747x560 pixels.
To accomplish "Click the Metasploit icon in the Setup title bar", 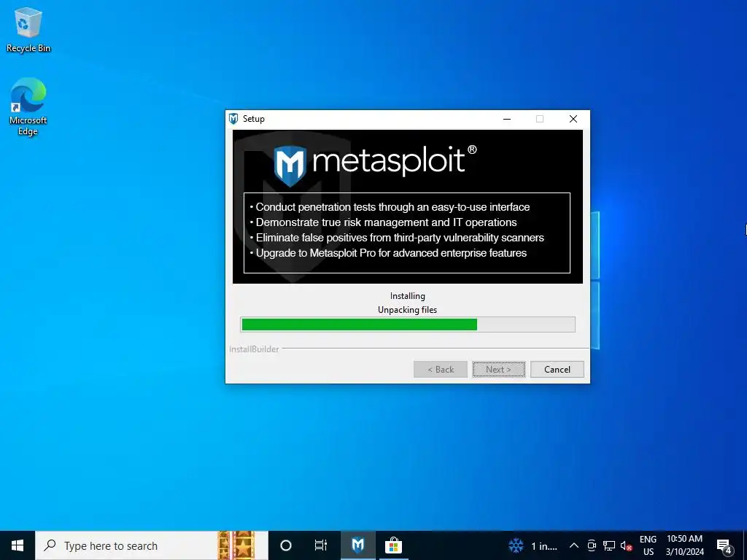I will pos(233,119).
